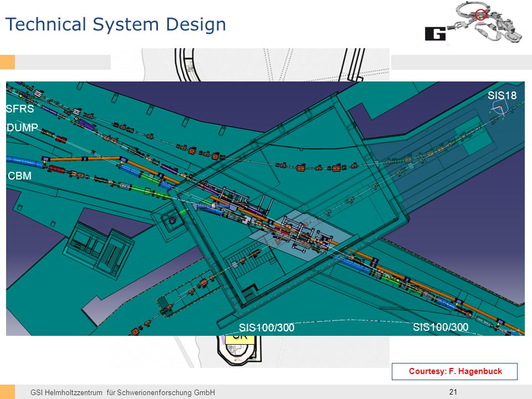
Task: Click the DUMP label
Action: click(22, 127)
